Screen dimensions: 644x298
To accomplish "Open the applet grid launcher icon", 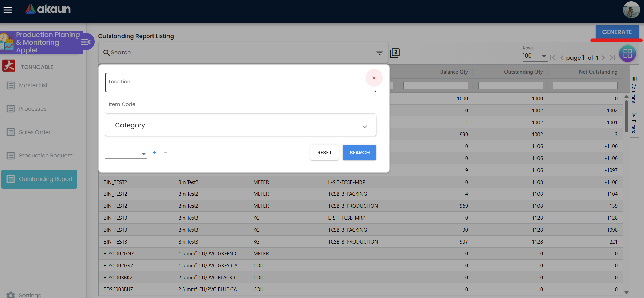I will (x=627, y=53).
